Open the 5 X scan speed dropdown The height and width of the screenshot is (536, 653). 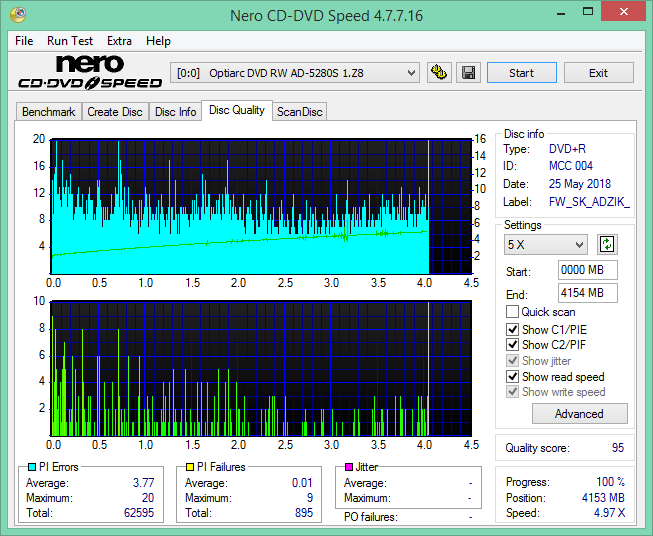546,244
